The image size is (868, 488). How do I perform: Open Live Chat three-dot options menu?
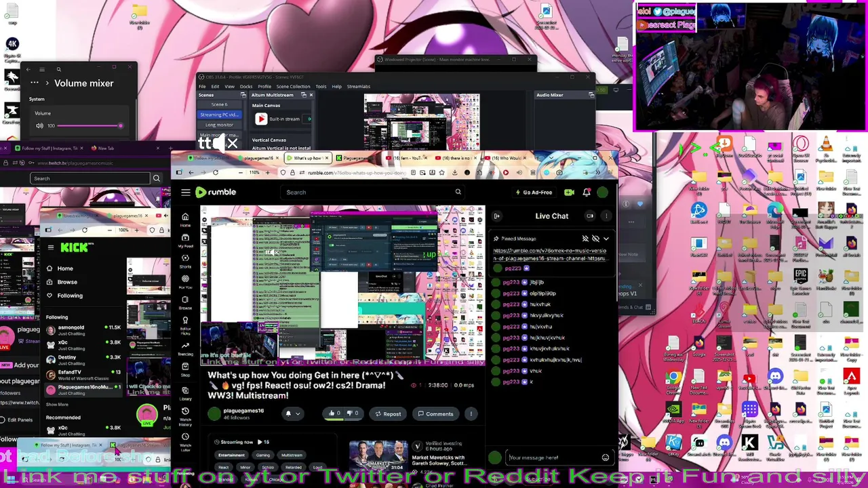click(606, 216)
